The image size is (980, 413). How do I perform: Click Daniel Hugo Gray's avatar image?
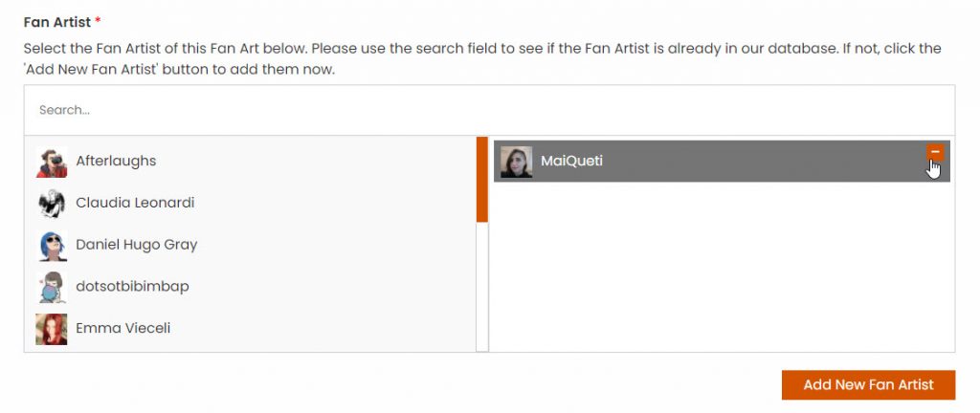coord(52,246)
